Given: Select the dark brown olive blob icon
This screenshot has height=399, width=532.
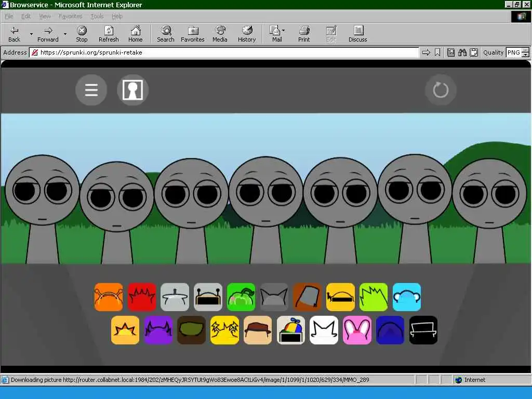Looking at the screenshot, I should (x=191, y=330).
